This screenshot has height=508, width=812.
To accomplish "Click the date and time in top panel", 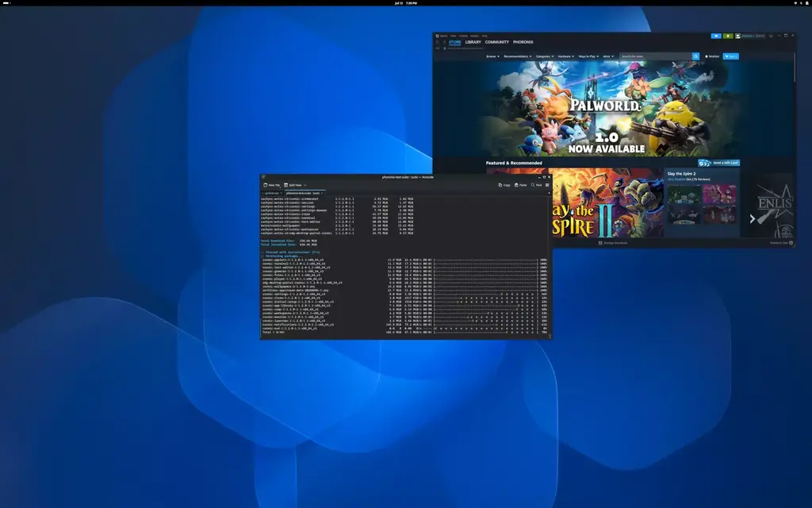I will click(405, 3).
